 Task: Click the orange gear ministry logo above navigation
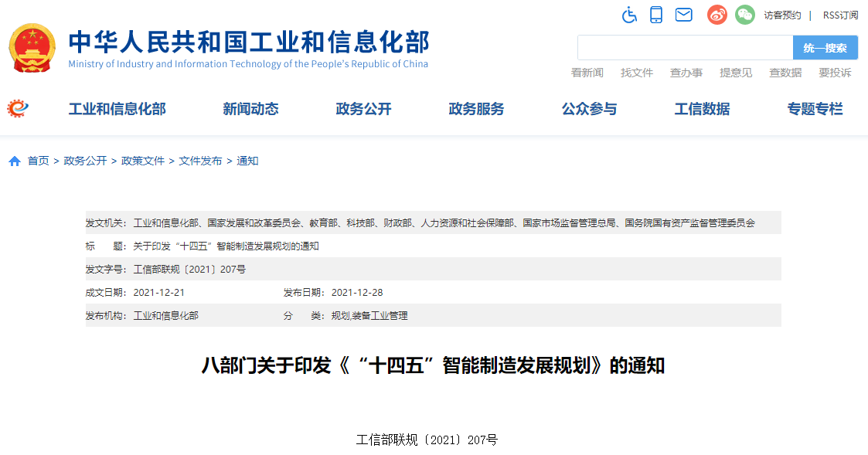16,108
